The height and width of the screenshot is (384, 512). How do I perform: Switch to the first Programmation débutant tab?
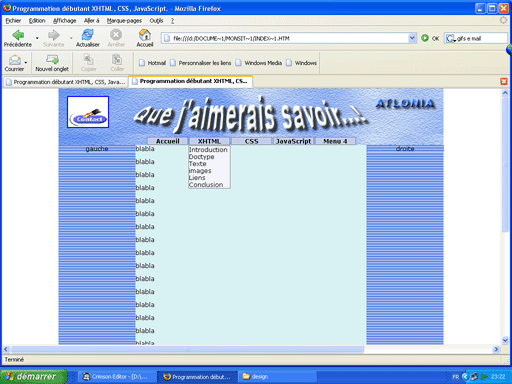coord(66,82)
